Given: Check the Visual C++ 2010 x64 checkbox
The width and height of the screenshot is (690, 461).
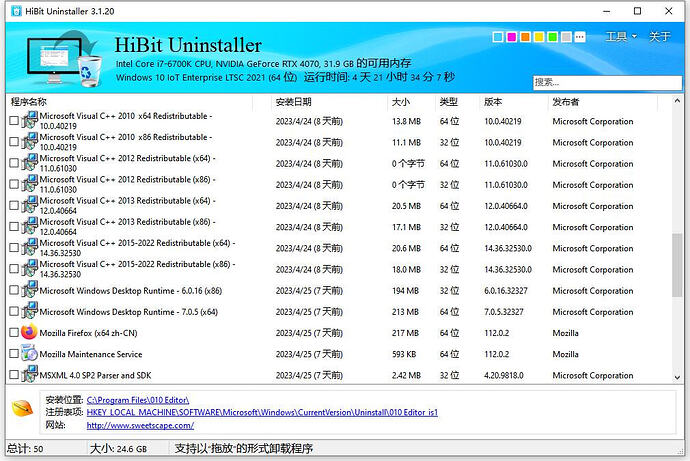Looking at the screenshot, I should [14, 120].
